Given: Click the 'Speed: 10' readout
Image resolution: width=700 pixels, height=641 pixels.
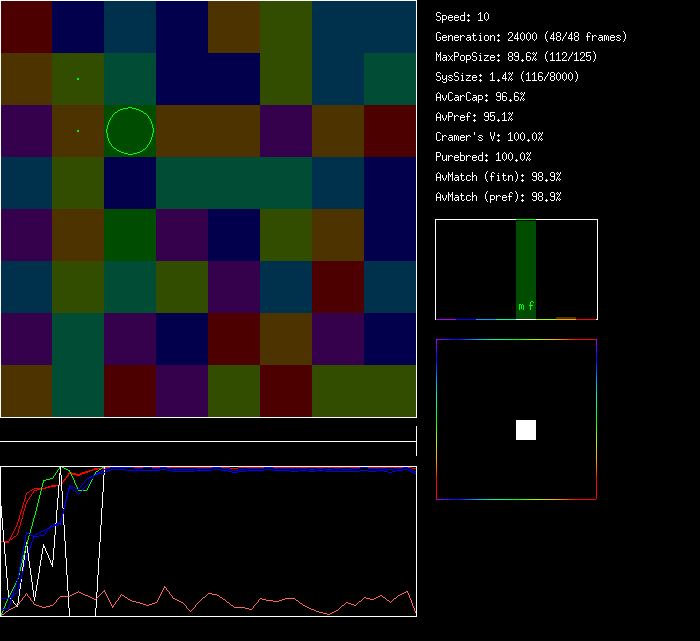Looking at the screenshot, I should click(x=462, y=17).
